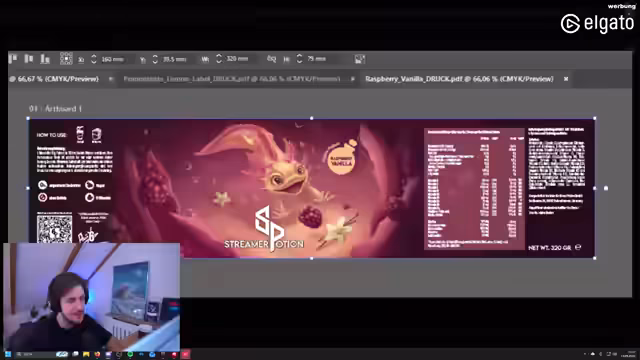Toggle the constrain width and height link
The width and height of the screenshot is (640, 360).
(271, 59)
